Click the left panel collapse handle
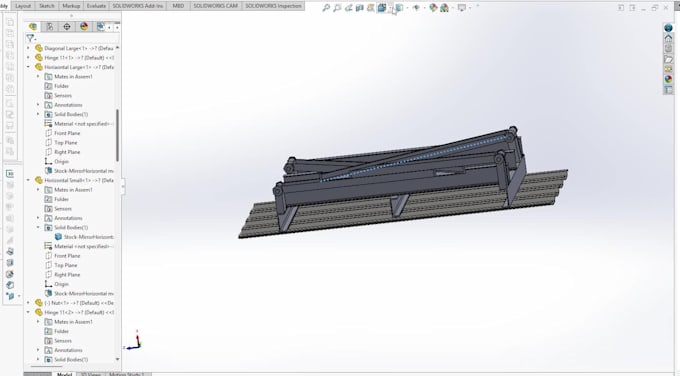This screenshot has width=680, height=376. click(x=123, y=186)
